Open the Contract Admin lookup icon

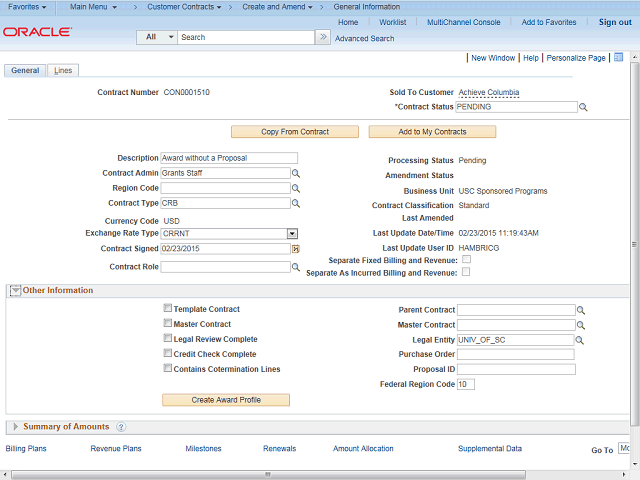pos(296,173)
